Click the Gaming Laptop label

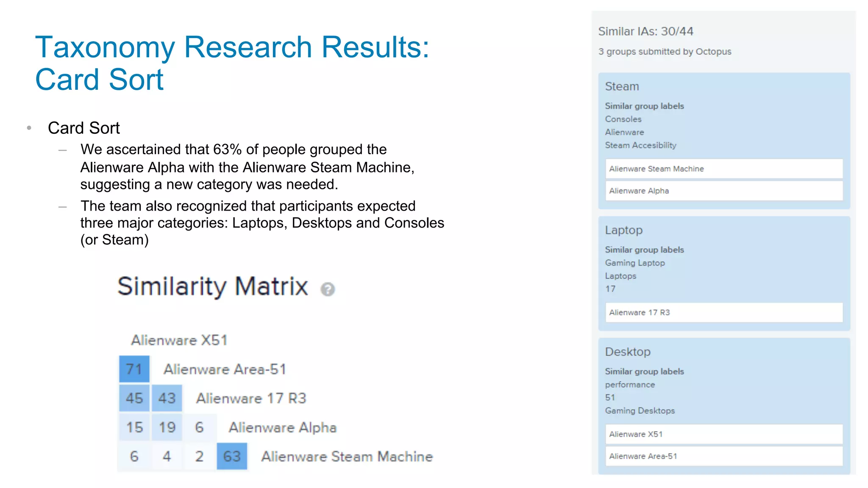(635, 263)
